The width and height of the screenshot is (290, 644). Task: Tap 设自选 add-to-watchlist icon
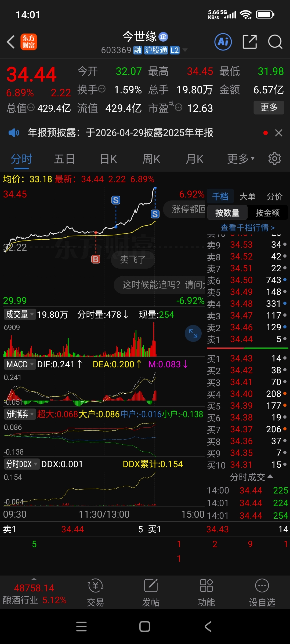point(262,593)
